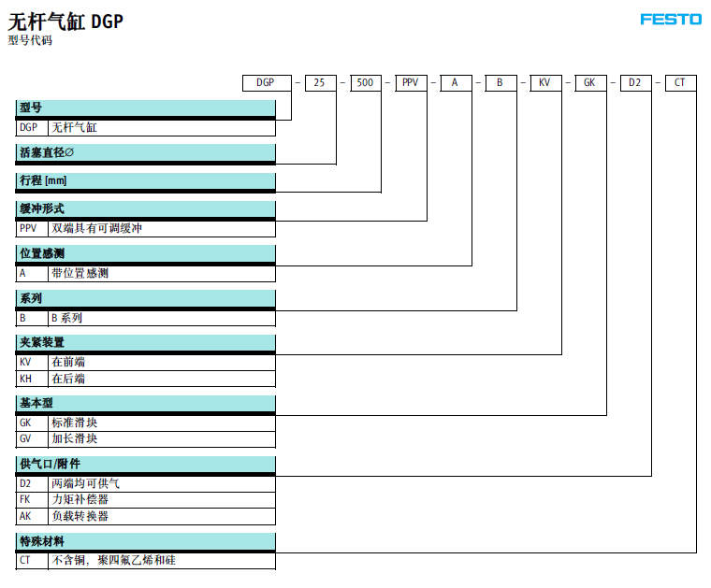This screenshot has width=711, height=588.
Task: Click the '供气口/附件' section header
Action: point(146,465)
